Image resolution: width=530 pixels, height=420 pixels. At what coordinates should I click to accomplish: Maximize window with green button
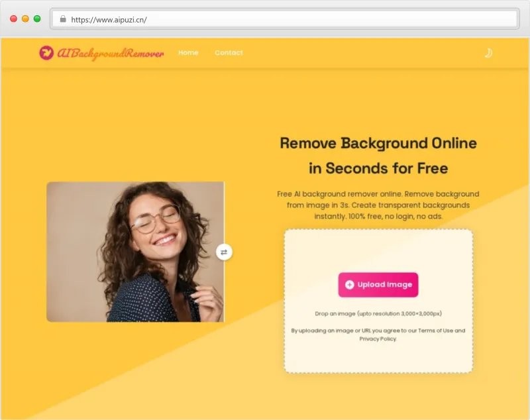(x=37, y=19)
